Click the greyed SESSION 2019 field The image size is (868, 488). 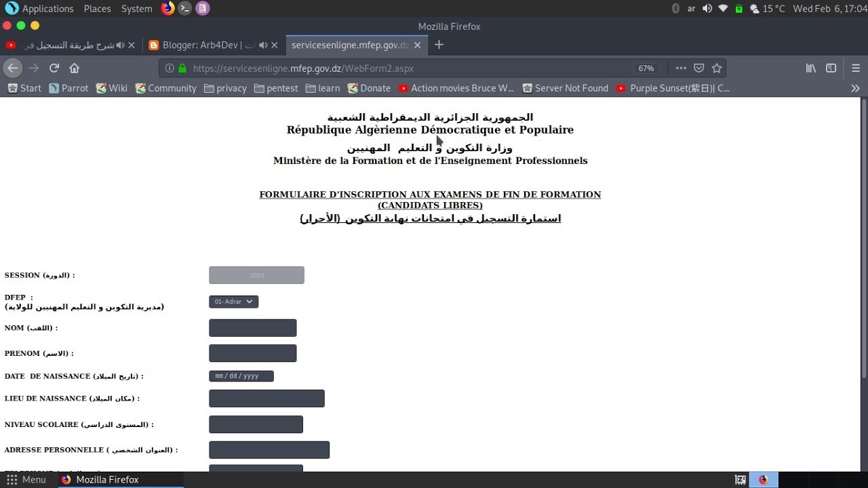click(x=256, y=275)
